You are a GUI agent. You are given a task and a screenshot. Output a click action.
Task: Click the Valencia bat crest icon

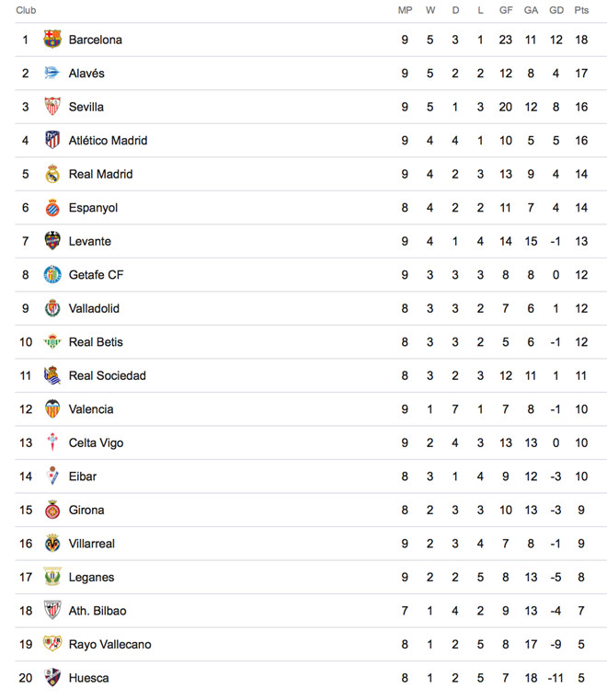coord(52,409)
